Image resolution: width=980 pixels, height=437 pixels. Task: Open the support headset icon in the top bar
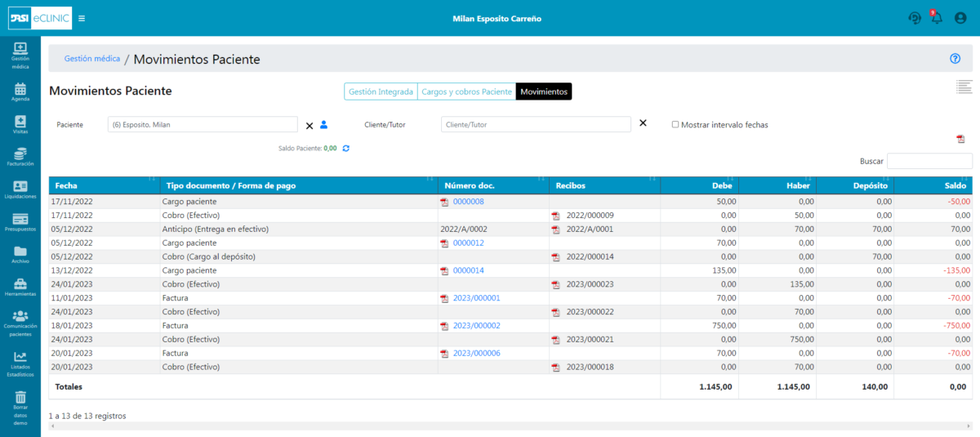point(915,18)
